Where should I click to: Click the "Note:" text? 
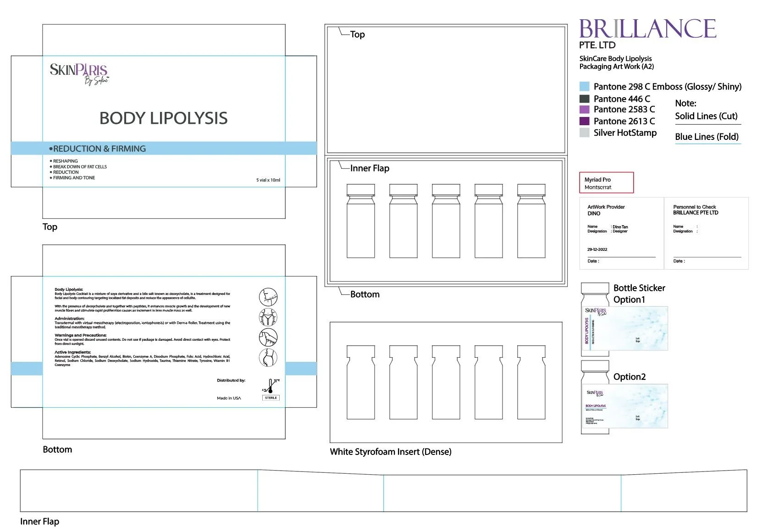click(685, 103)
